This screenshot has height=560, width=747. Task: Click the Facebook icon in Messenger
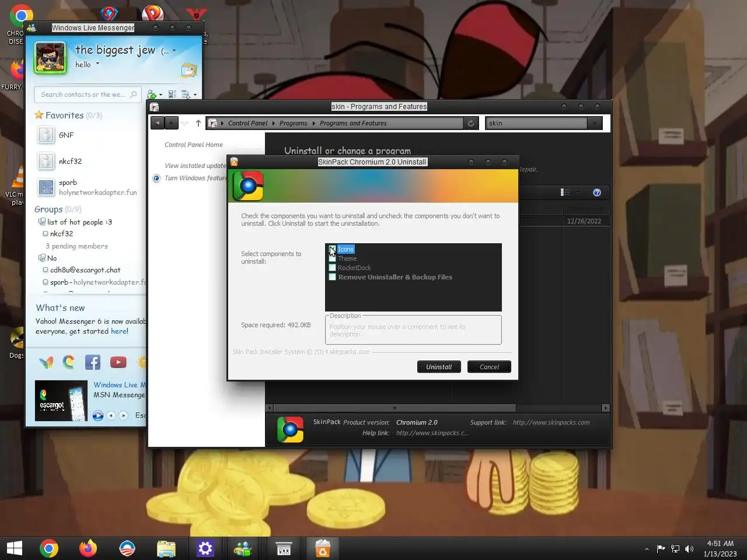(93, 362)
